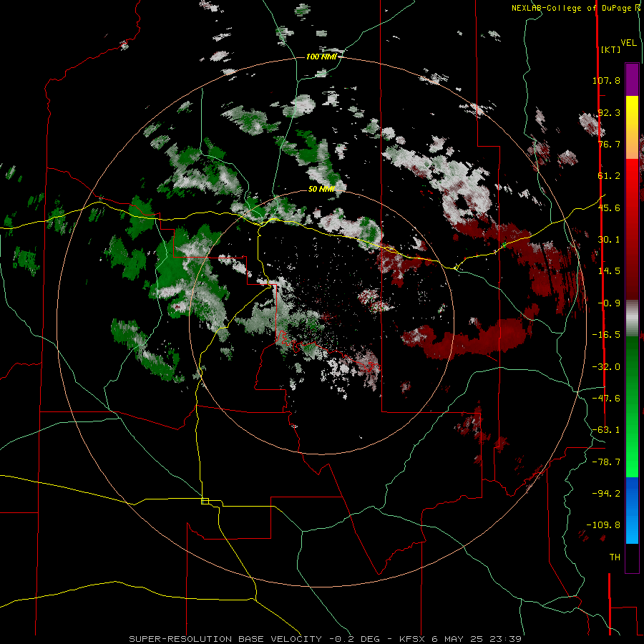
Task: Click the bottom product title caption
Action: [x=326, y=639]
